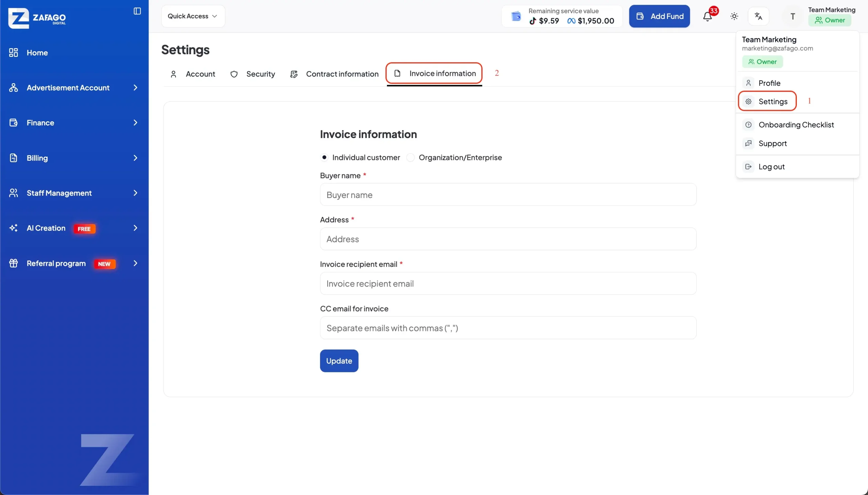Click the Advertisement Account icon
868x495 pixels.
click(13, 88)
